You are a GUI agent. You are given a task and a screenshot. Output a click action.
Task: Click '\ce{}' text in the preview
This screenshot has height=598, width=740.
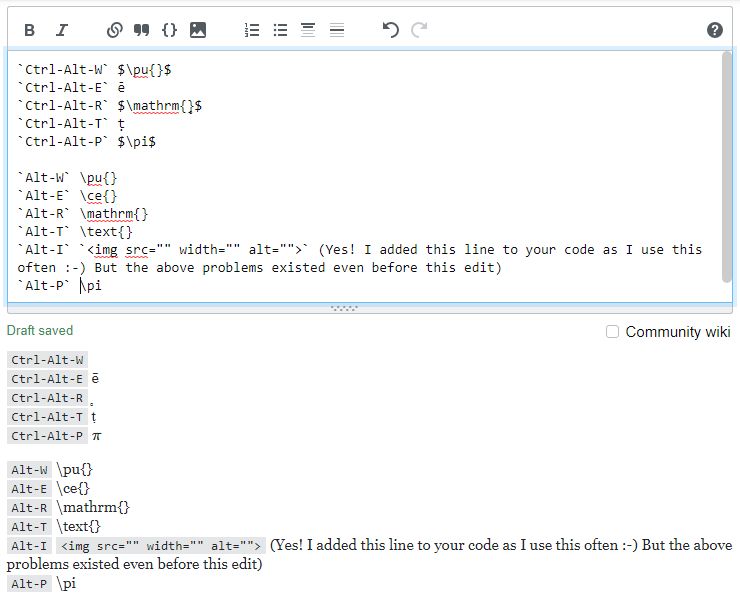coord(73,489)
